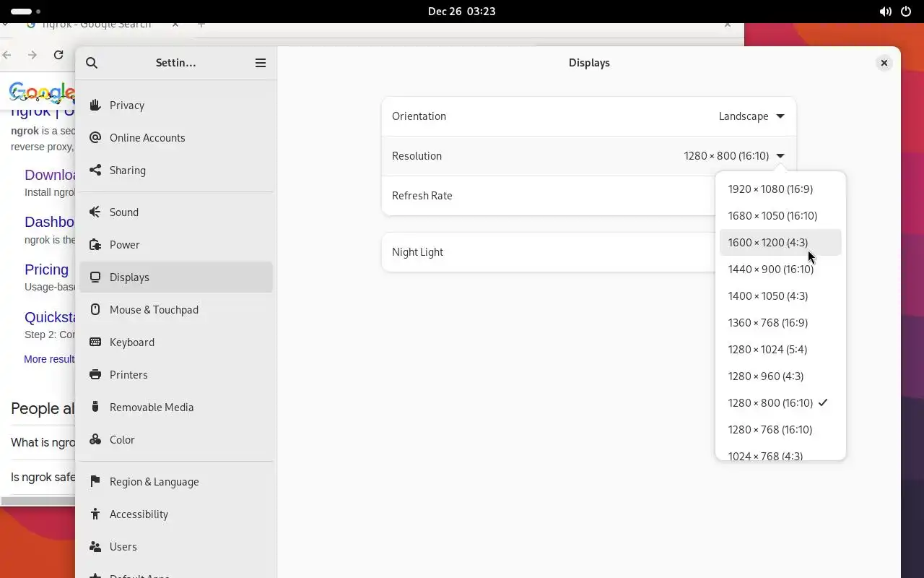The height and width of the screenshot is (578, 924).
Task: Click the Removable Media icon
Action: (x=95, y=407)
